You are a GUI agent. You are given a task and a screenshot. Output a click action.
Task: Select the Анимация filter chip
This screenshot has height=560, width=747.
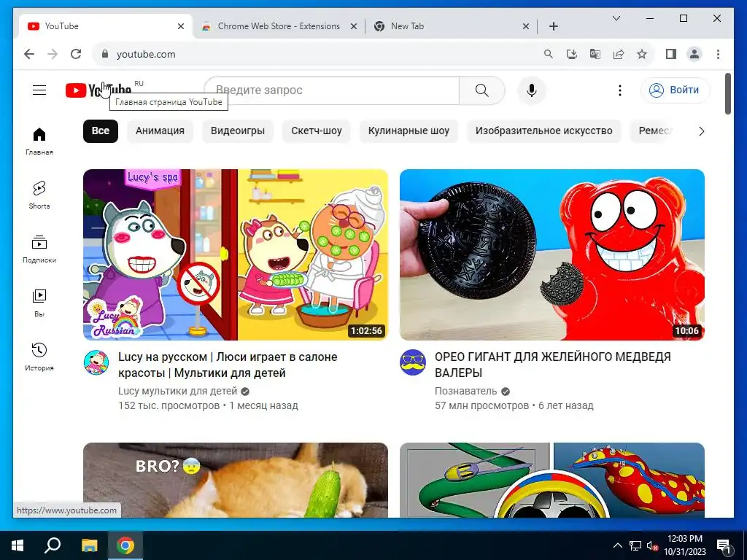click(160, 131)
